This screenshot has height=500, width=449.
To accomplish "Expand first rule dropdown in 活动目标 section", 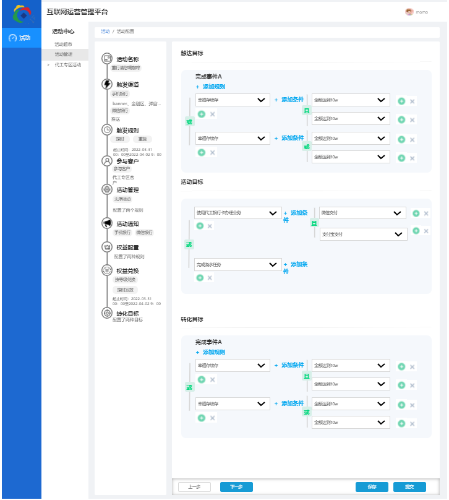I will 238,213.
